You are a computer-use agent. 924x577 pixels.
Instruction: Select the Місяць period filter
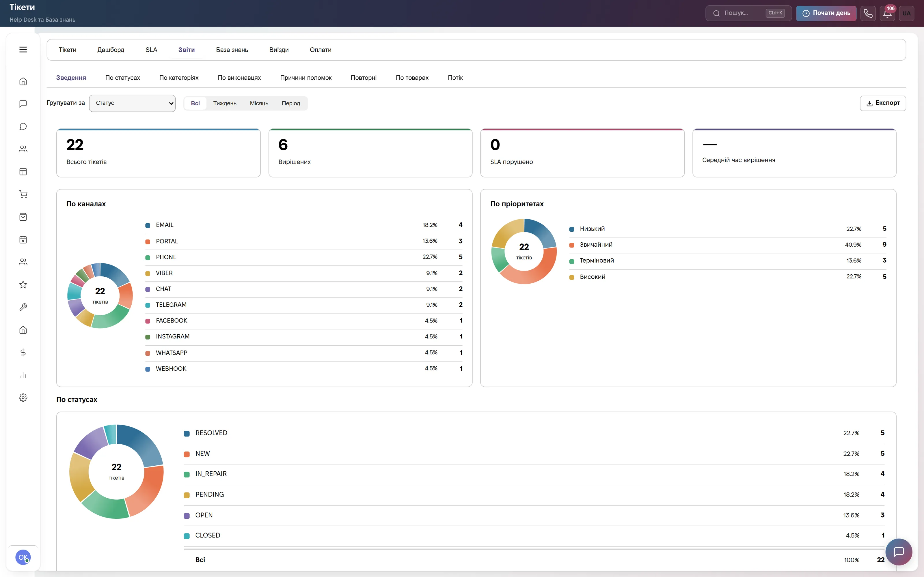pos(259,103)
